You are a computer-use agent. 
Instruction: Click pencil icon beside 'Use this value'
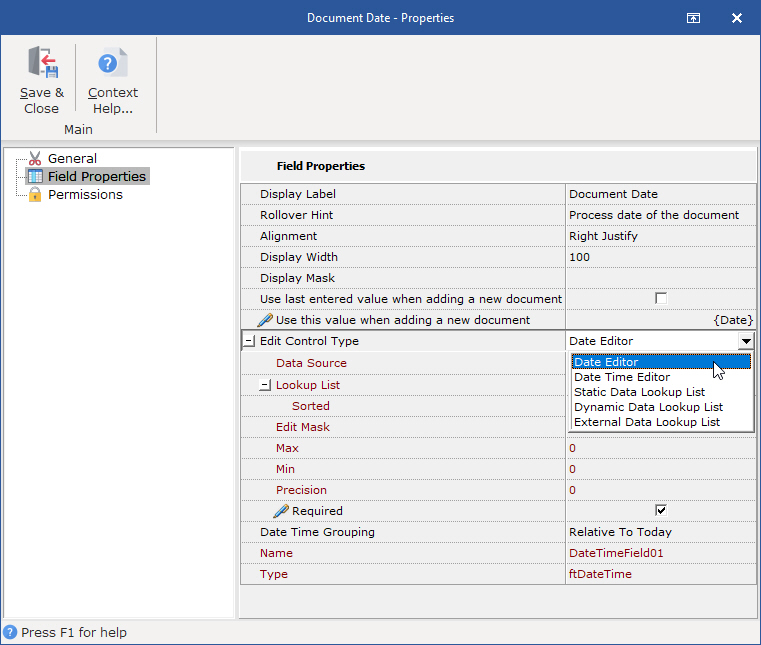265,320
